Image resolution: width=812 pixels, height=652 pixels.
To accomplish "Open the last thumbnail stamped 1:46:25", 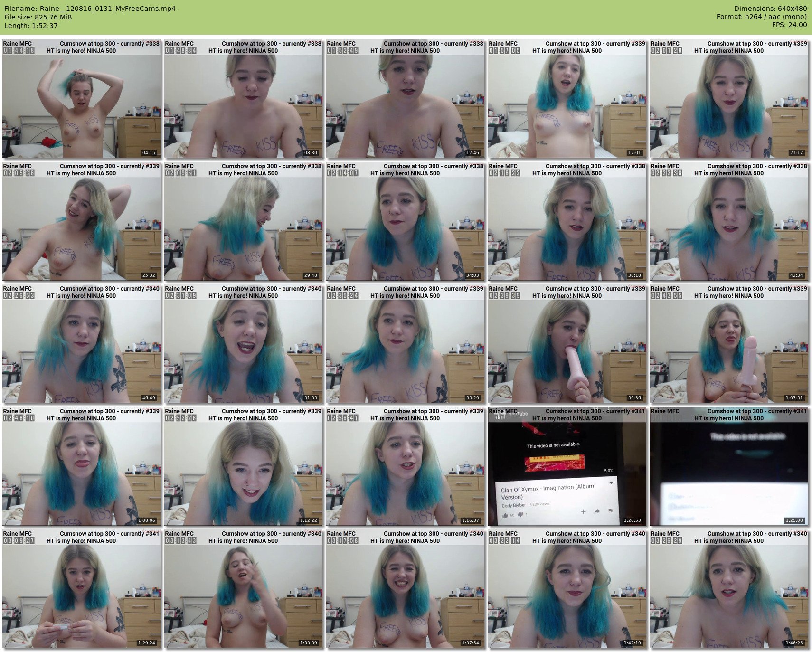I will click(x=729, y=589).
